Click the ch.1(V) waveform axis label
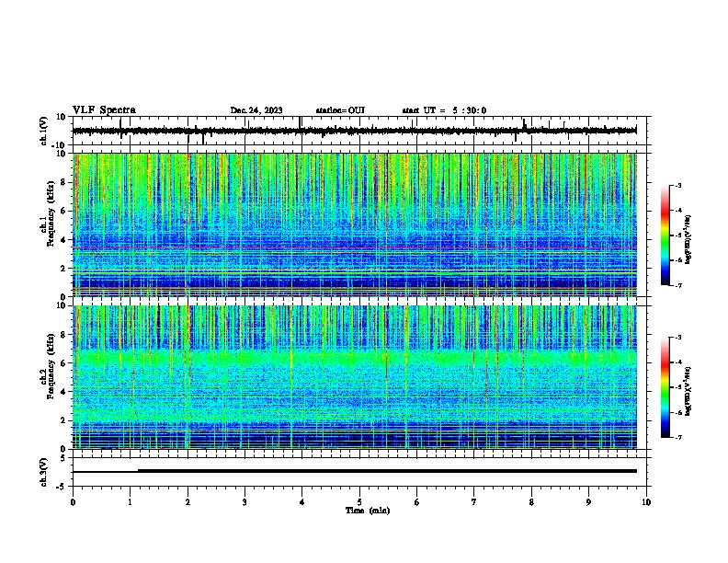 44,131
